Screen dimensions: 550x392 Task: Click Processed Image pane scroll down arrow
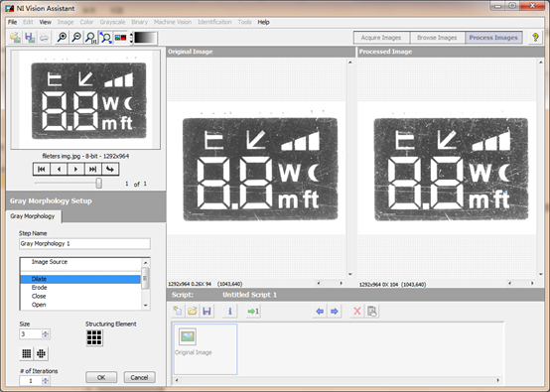coord(540,274)
